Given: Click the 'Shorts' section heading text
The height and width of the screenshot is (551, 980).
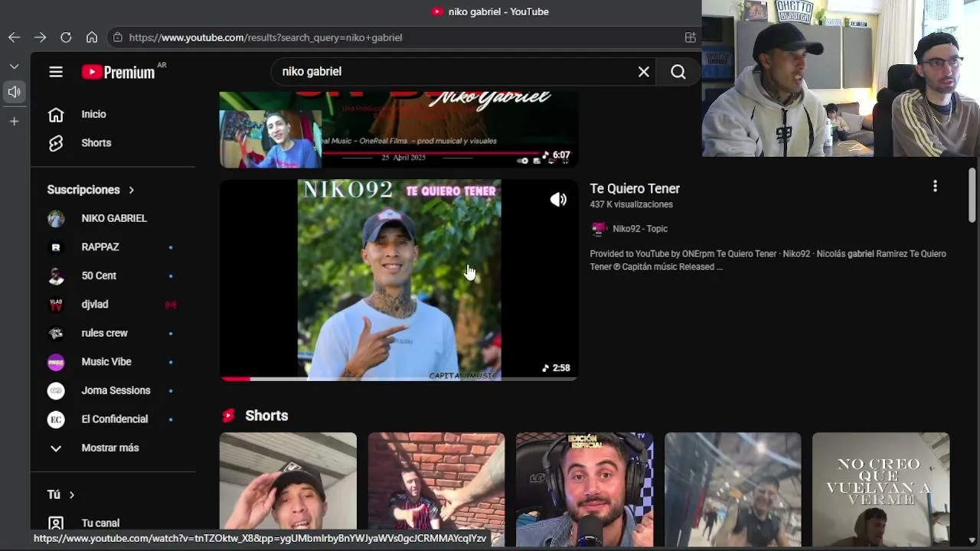Looking at the screenshot, I should click(x=266, y=416).
